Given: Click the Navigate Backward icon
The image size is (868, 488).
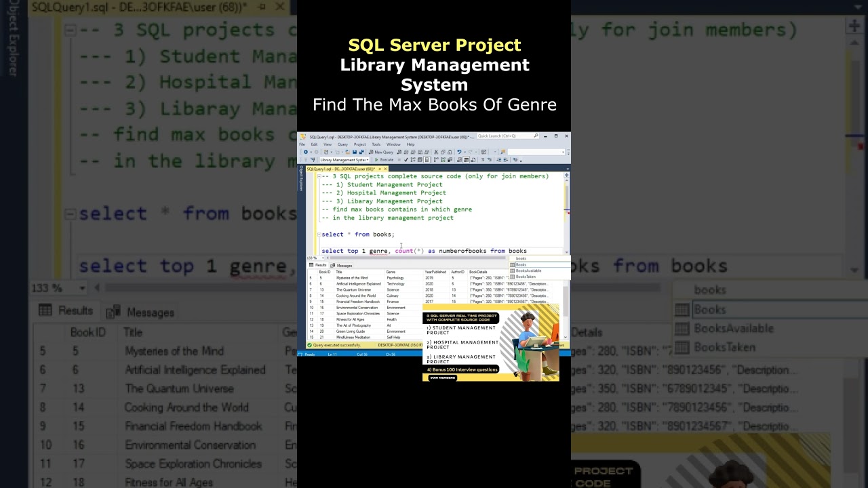Looking at the screenshot, I should click(x=306, y=152).
